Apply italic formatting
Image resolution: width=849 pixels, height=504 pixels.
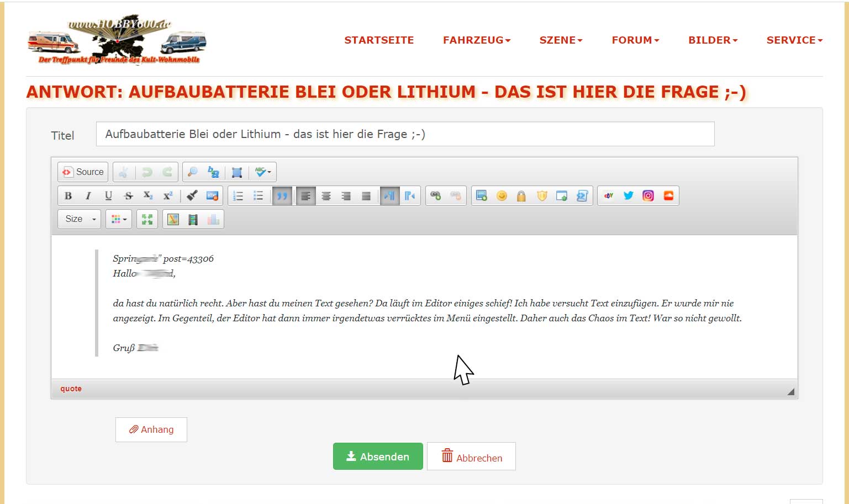pyautogui.click(x=88, y=196)
